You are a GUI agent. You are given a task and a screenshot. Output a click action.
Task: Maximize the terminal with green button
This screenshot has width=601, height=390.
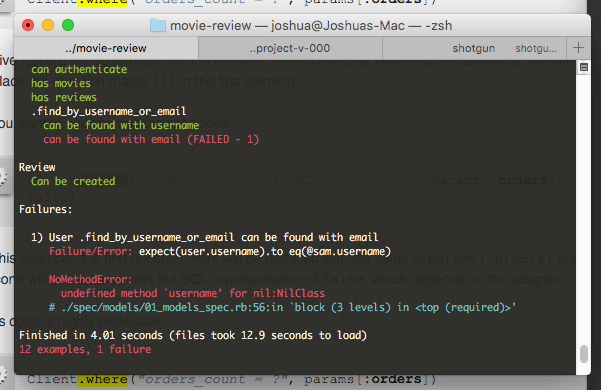coord(68,25)
